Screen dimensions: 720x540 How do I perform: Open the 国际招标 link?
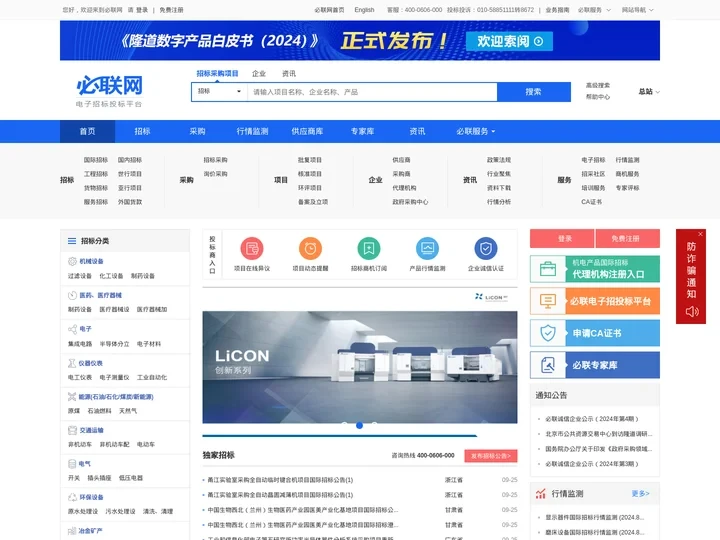pyautogui.click(x=96, y=160)
